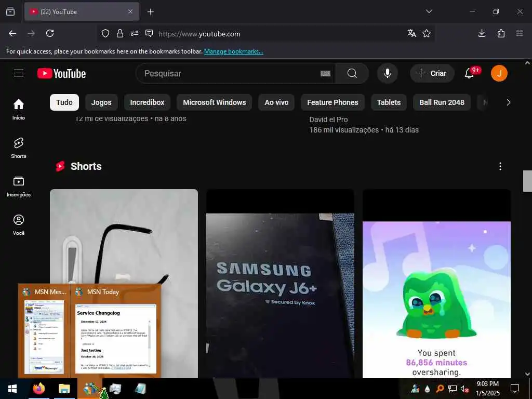
Task: Click the MSN Messenger taskbar icon
Action: 90,389
